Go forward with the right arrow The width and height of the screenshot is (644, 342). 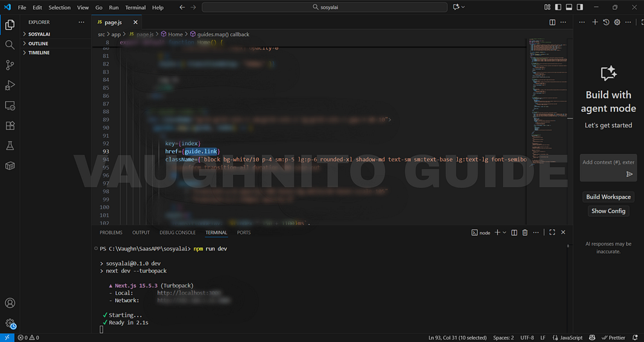pos(193,7)
